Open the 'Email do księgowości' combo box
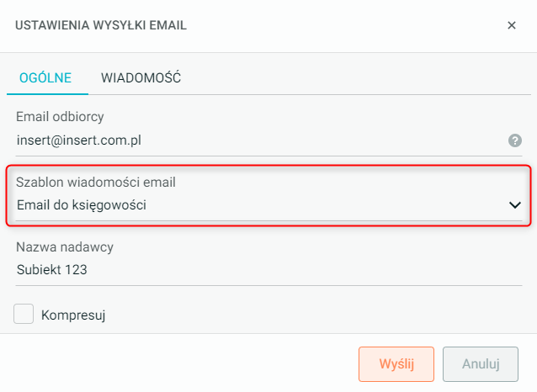 (x=253, y=204)
